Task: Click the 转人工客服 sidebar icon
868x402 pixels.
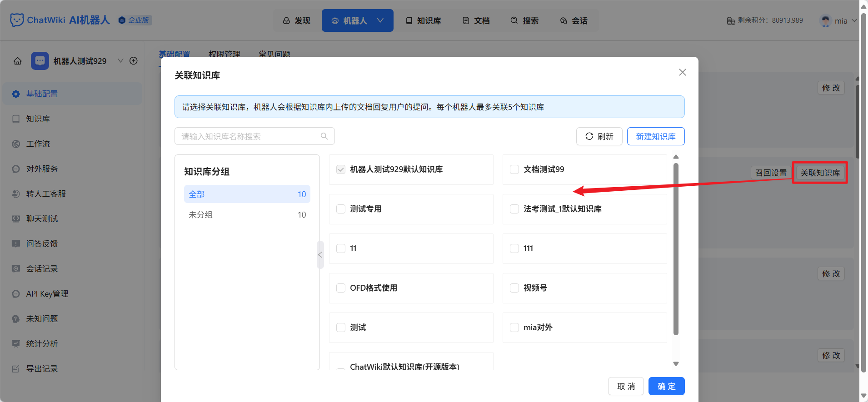Action: coord(16,194)
